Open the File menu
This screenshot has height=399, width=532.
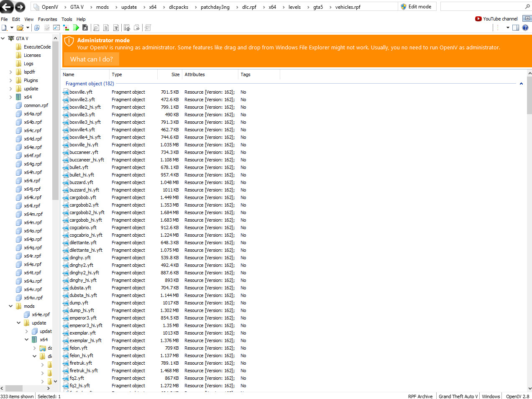[x=4, y=19]
